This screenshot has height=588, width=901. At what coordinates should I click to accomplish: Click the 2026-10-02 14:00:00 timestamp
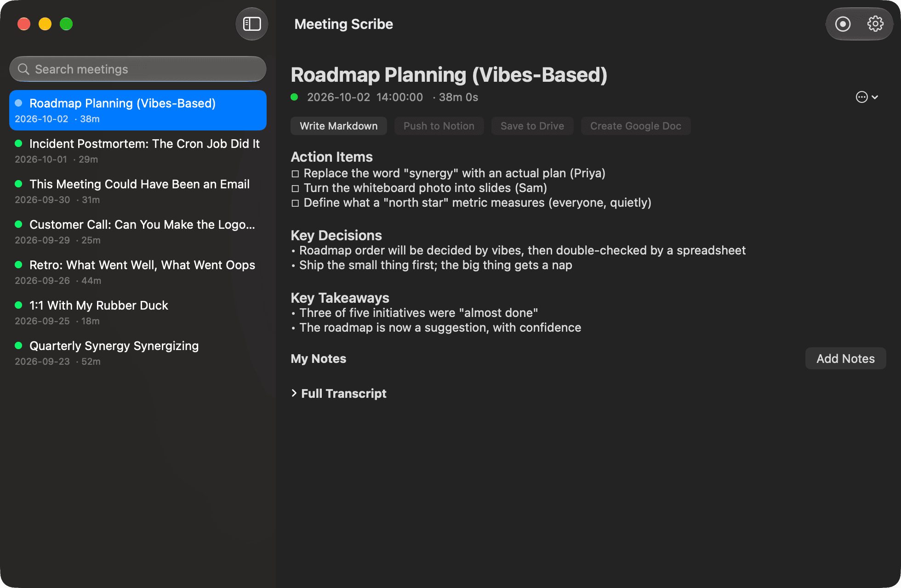pos(365,97)
